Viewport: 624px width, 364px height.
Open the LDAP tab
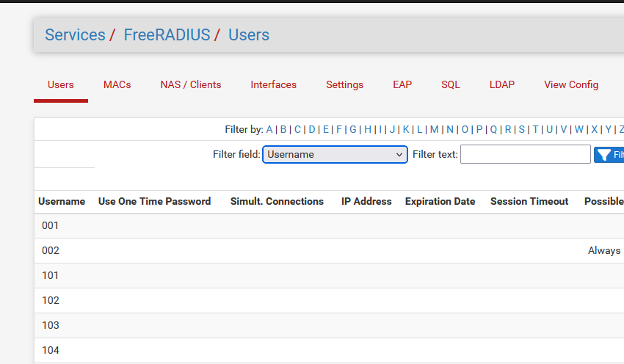[x=501, y=85]
